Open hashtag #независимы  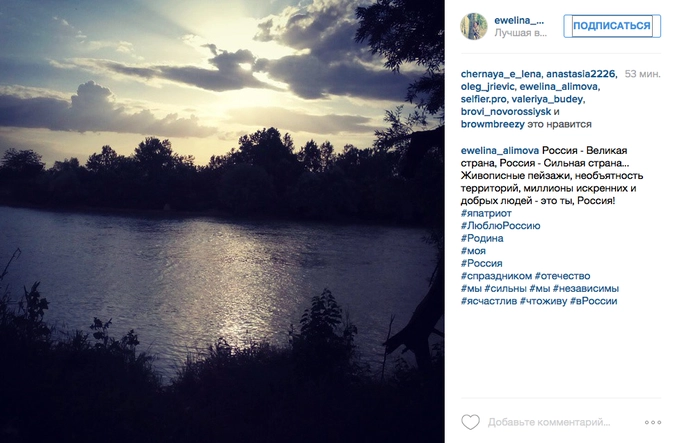(586, 288)
